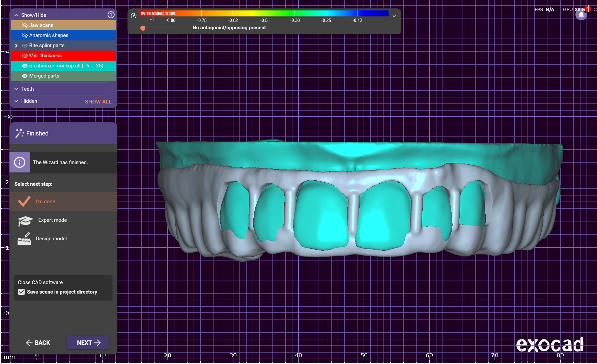Click the intersection threshold slider handle
Viewport: 597px width, 364px height.
[143, 28]
